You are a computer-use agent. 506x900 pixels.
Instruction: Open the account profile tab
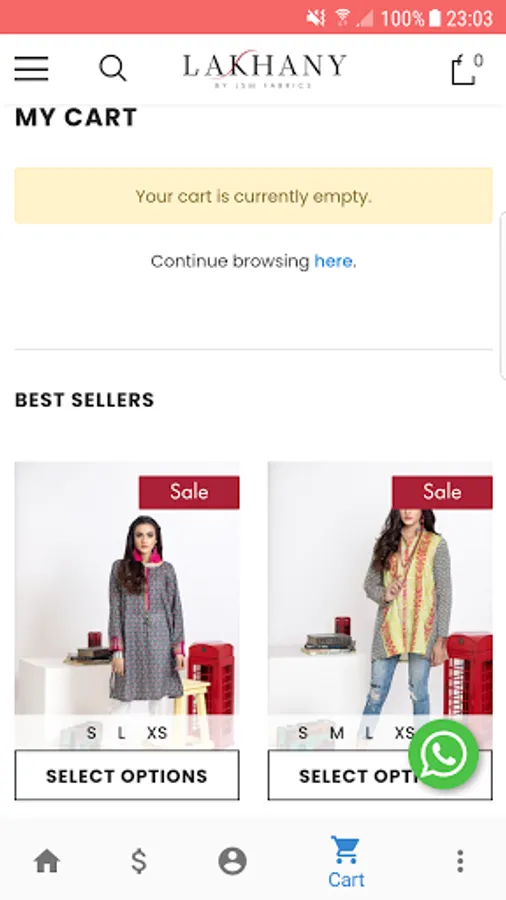(x=232, y=861)
